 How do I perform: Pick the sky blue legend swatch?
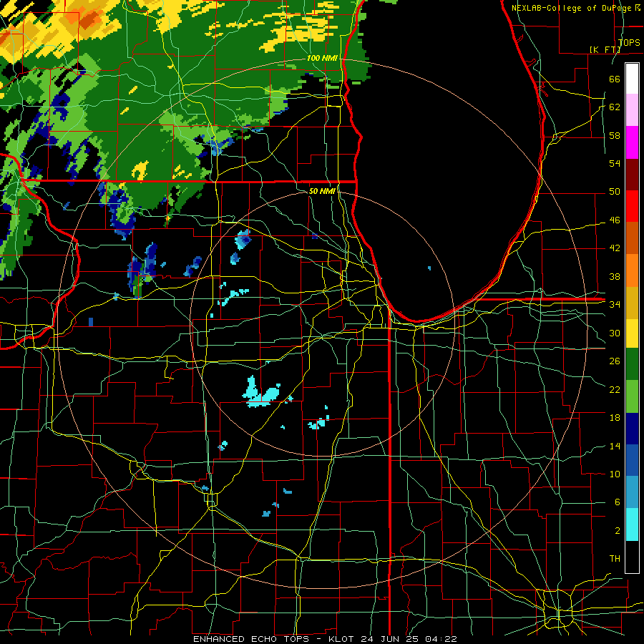point(632,492)
